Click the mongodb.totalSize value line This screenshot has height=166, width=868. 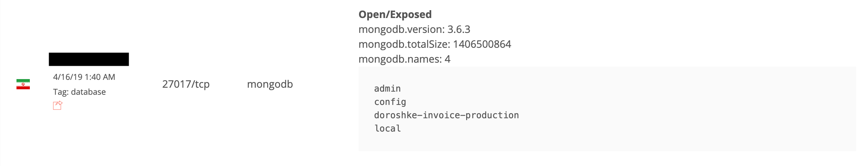coord(434,44)
